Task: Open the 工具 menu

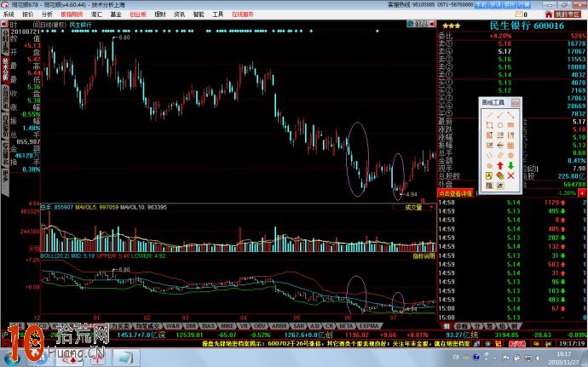Action: [218, 14]
